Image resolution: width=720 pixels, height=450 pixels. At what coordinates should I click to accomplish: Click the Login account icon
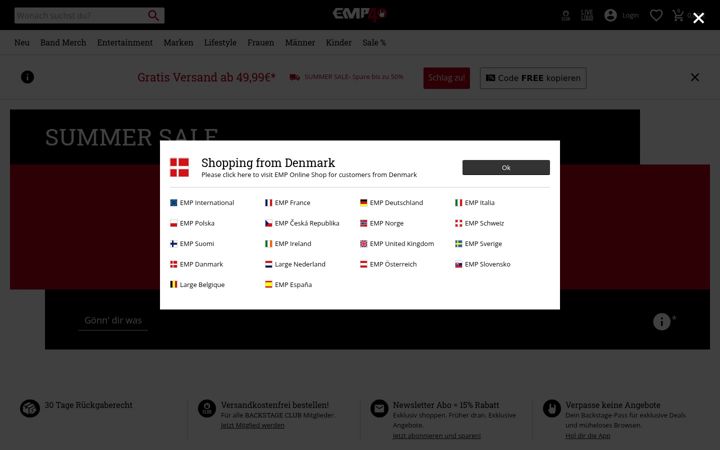(x=610, y=15)
